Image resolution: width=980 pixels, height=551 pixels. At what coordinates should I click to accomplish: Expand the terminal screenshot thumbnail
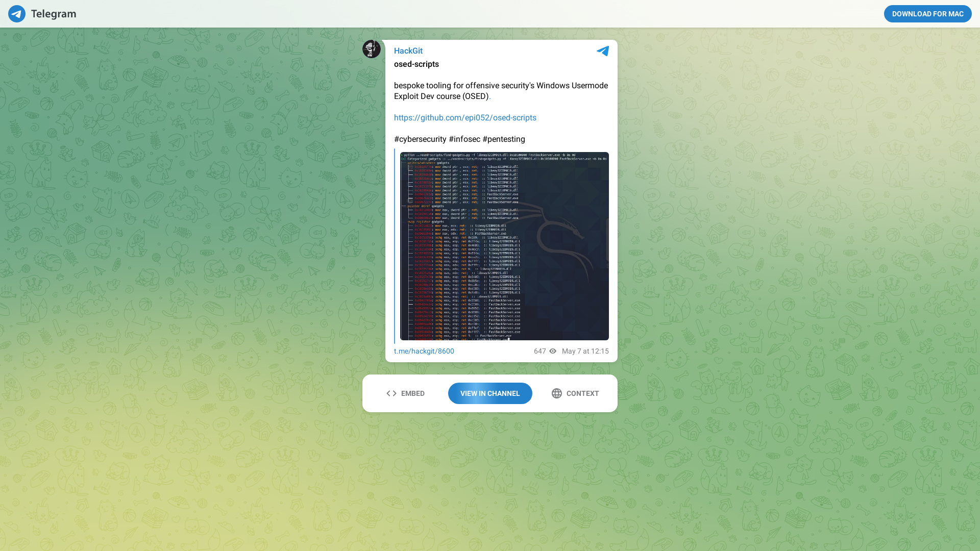click(x=501, y=245)
